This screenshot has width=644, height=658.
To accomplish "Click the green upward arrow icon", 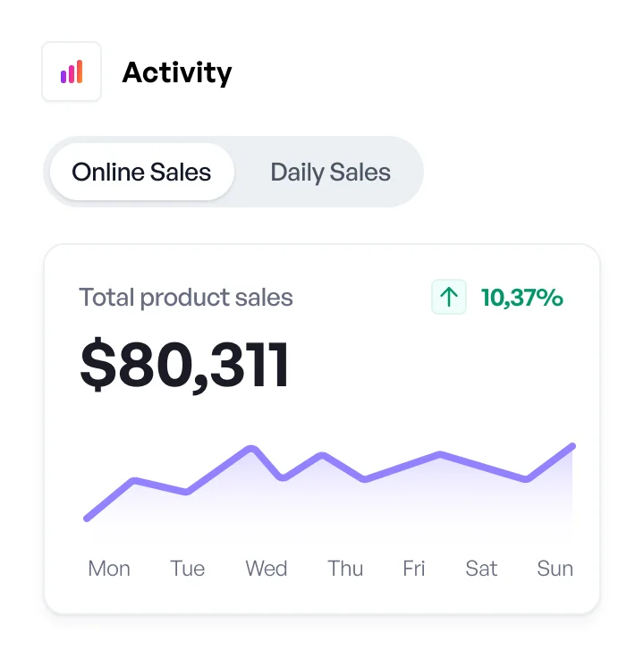I will point(449,297).
